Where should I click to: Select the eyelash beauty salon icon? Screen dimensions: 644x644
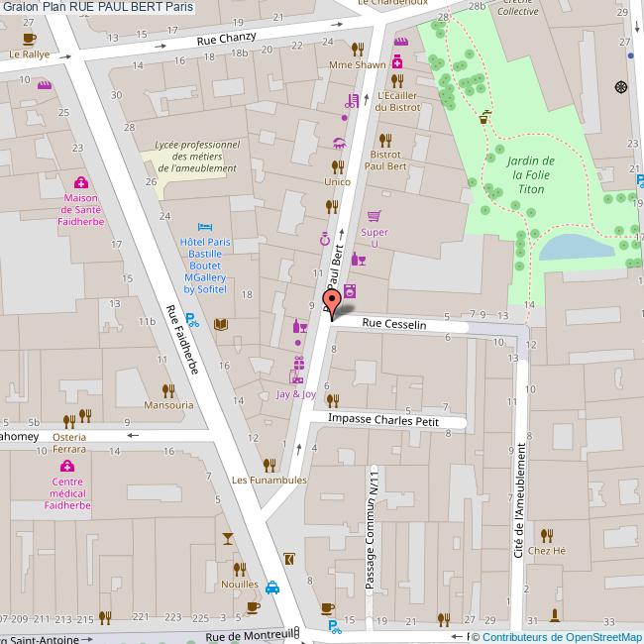click(339, 143)
